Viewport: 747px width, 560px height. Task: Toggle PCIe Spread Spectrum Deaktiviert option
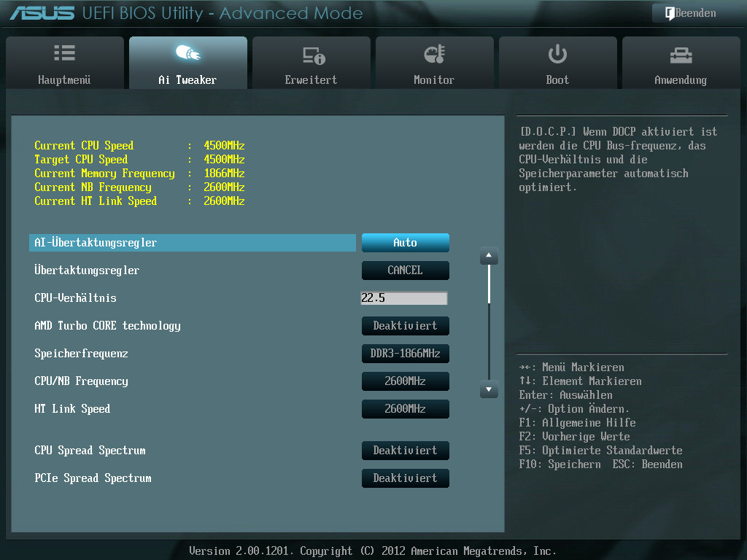click(406, 478)
